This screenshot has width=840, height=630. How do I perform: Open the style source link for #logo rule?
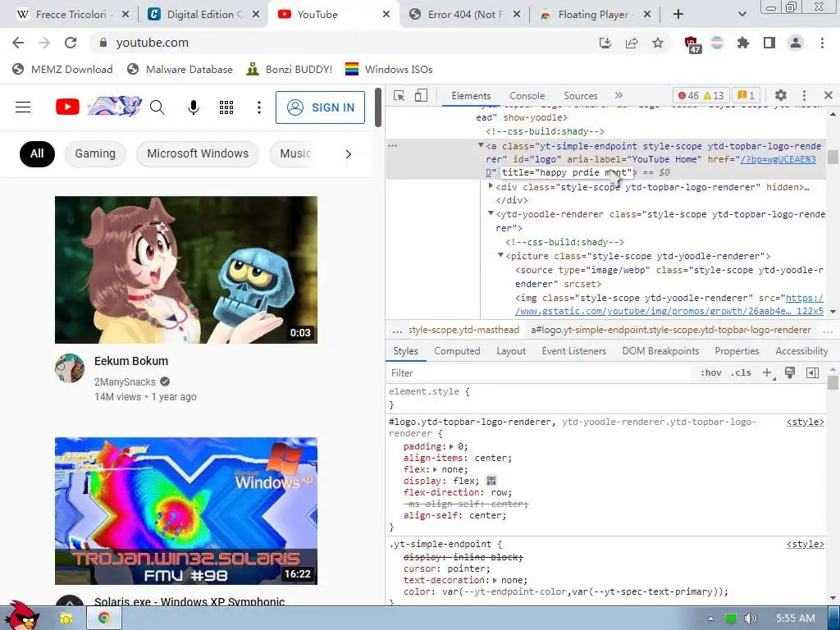point(806,422)
